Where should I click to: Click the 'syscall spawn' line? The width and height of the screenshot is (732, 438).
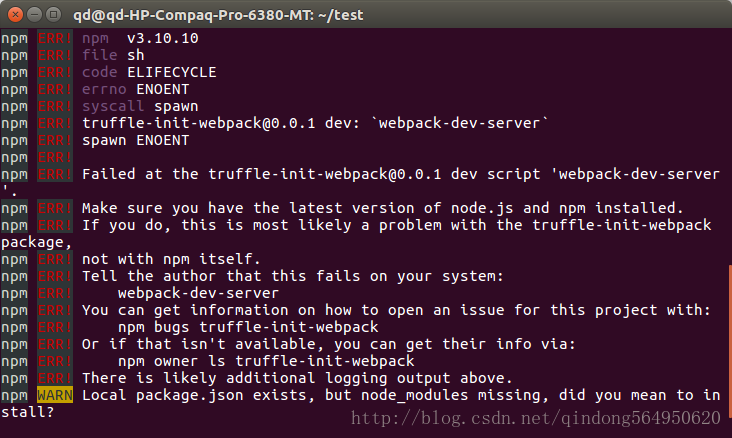coord(140,106)
